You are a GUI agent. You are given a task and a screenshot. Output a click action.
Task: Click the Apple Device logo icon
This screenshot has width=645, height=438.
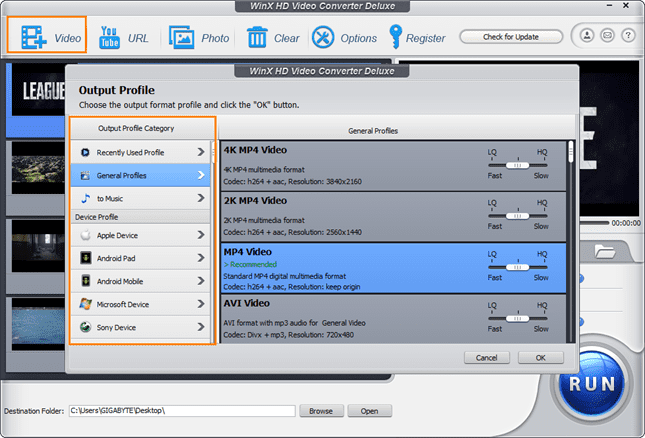86,235
